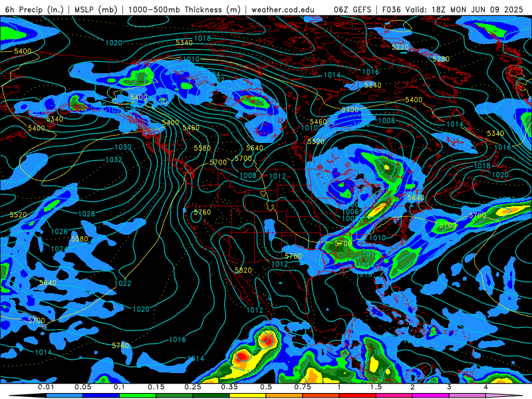
Task: Click the magenta 2–3 legend swatch
Action: pyautogui.click(x=431, y=396)
